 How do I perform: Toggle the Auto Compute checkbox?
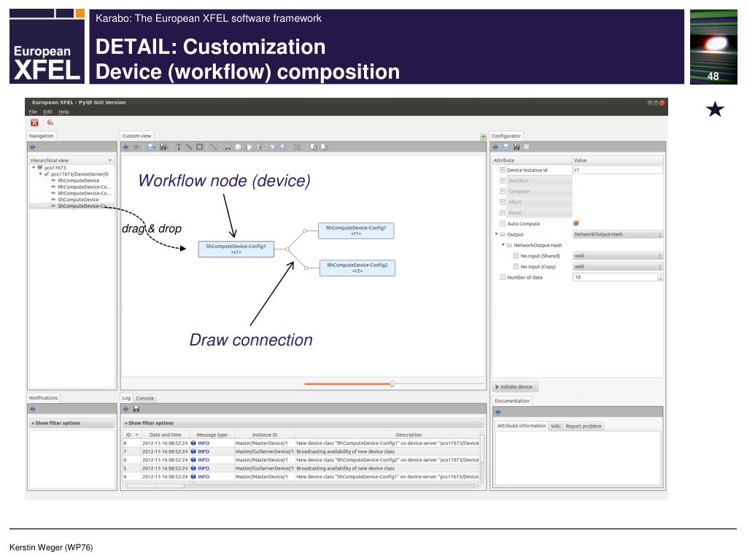pos(576,223)
